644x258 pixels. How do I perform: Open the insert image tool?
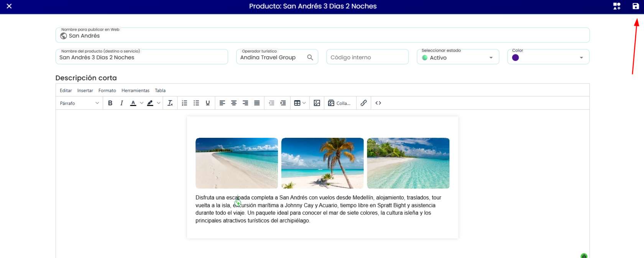click(317, 103)
